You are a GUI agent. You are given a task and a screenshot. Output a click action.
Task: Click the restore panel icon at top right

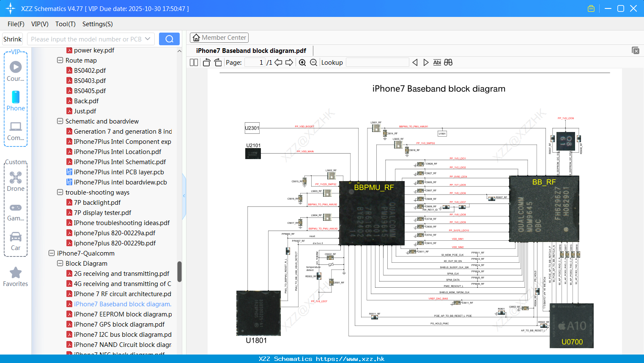click(x=636, y=50)
